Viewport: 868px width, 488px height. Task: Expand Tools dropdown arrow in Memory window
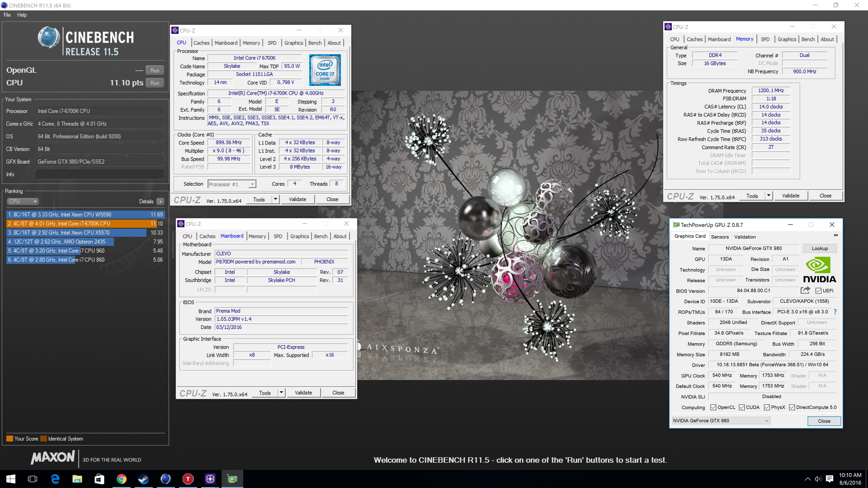click(x=769, y=196)
